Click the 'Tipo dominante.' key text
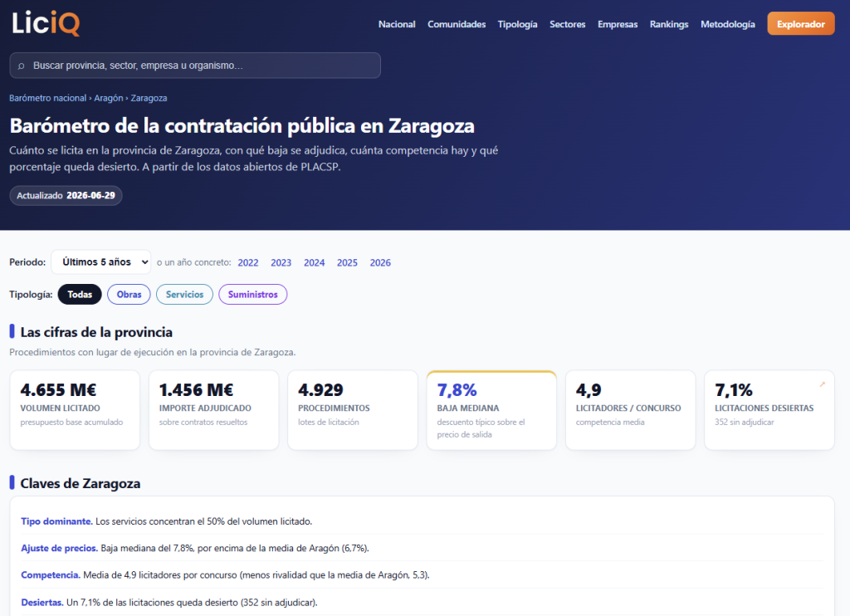Viewport: 850px width, 616px height. pos(57,521)
